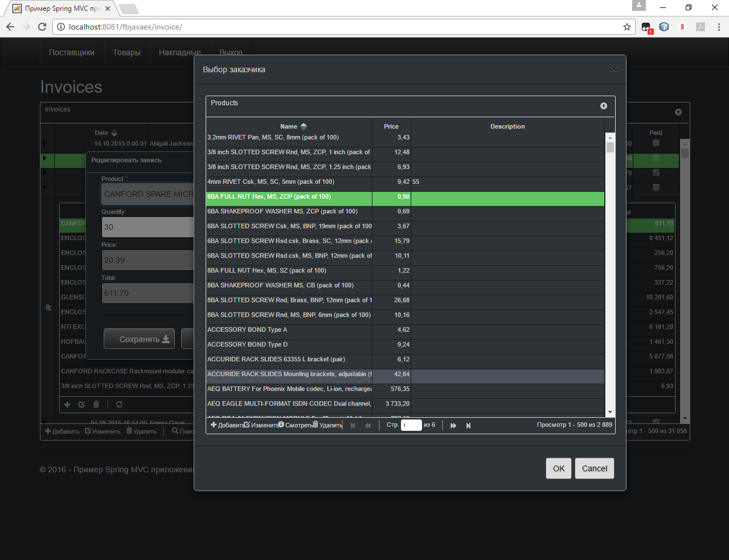Screen dimensions: 729x560
Task: Click the Стр. page number input field
Action: click(411, 425)
